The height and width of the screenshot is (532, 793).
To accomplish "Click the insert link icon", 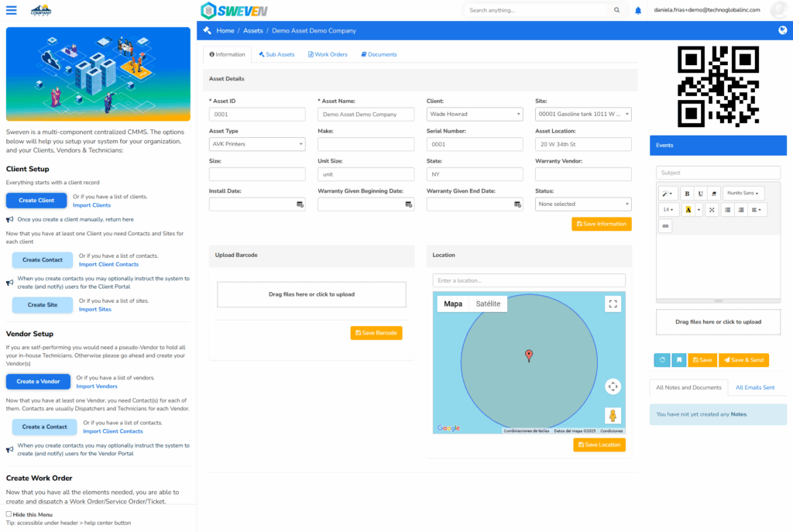I will click(x=665, y=226).
